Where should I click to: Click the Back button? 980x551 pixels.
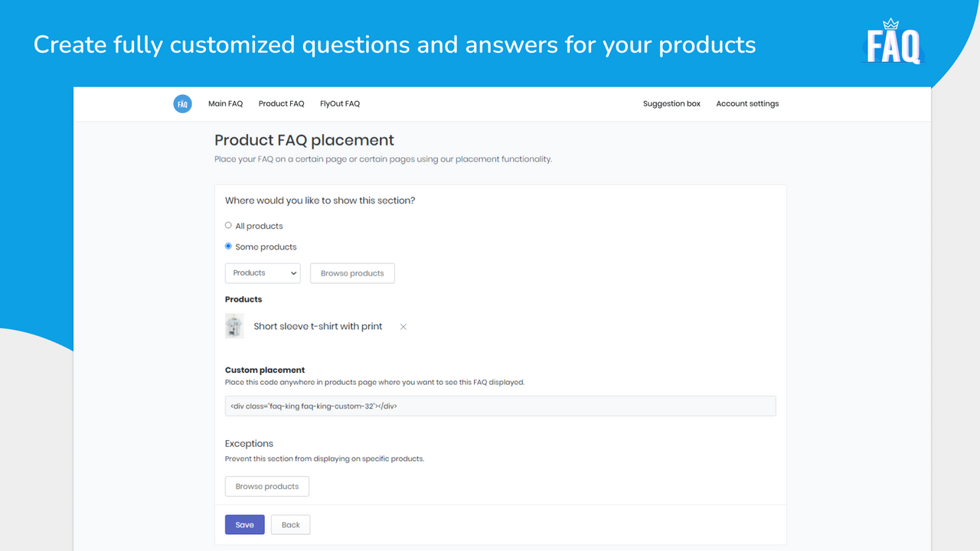291,525
